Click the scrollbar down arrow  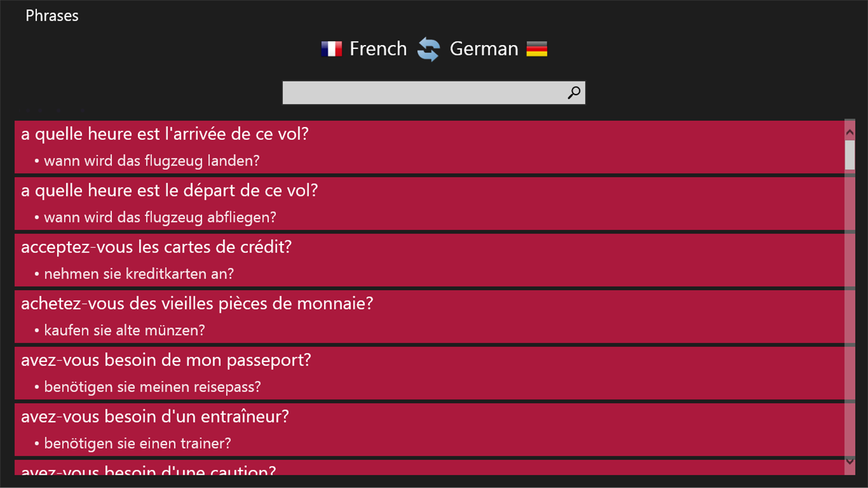850,461
